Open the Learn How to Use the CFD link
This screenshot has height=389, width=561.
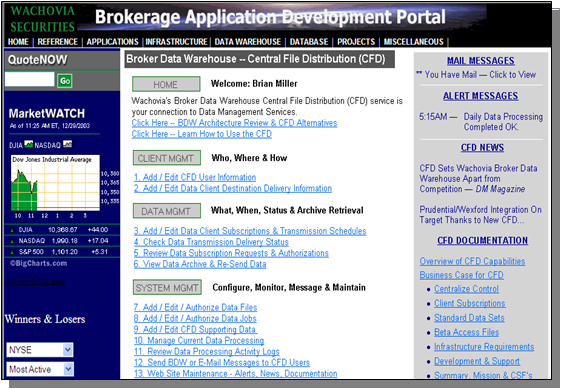202,134
